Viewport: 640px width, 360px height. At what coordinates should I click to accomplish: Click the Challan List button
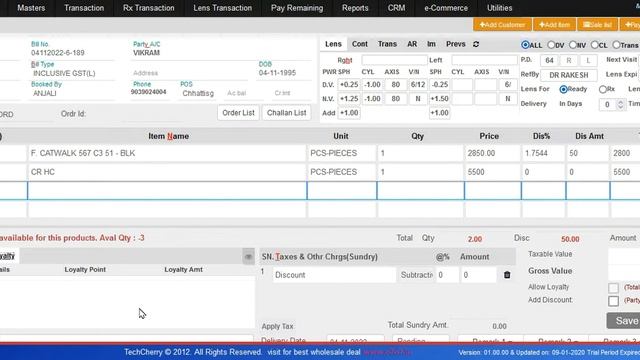tap(287, 113)
